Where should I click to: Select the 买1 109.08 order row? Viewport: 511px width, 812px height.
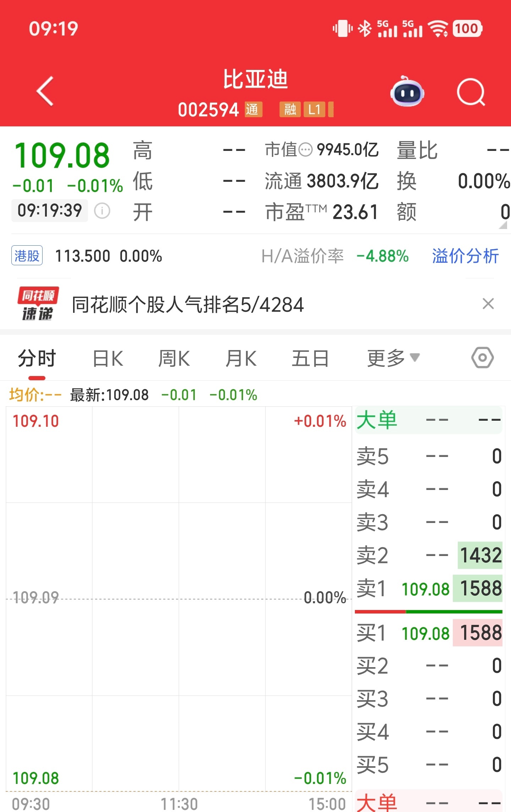coord(429,633)
